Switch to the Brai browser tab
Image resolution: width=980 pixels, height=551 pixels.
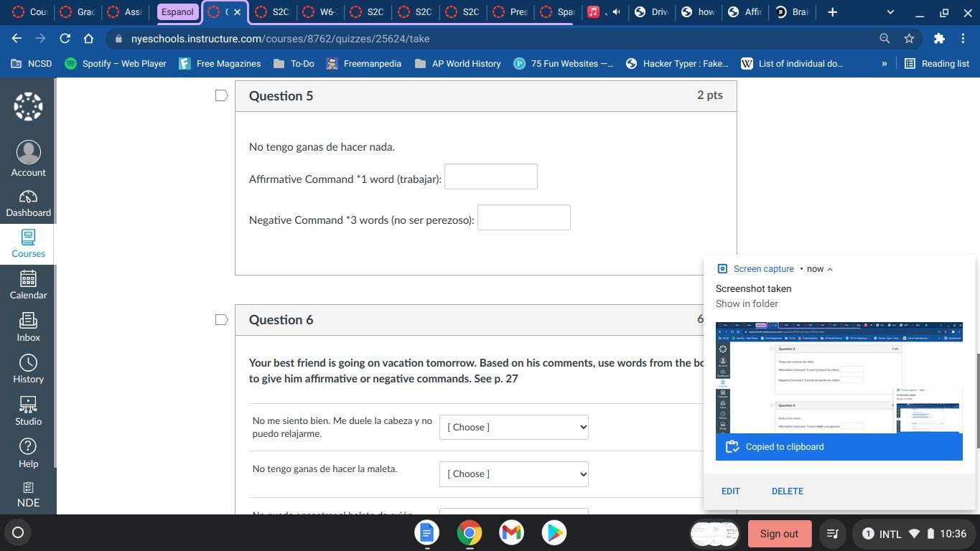[793, 12]
